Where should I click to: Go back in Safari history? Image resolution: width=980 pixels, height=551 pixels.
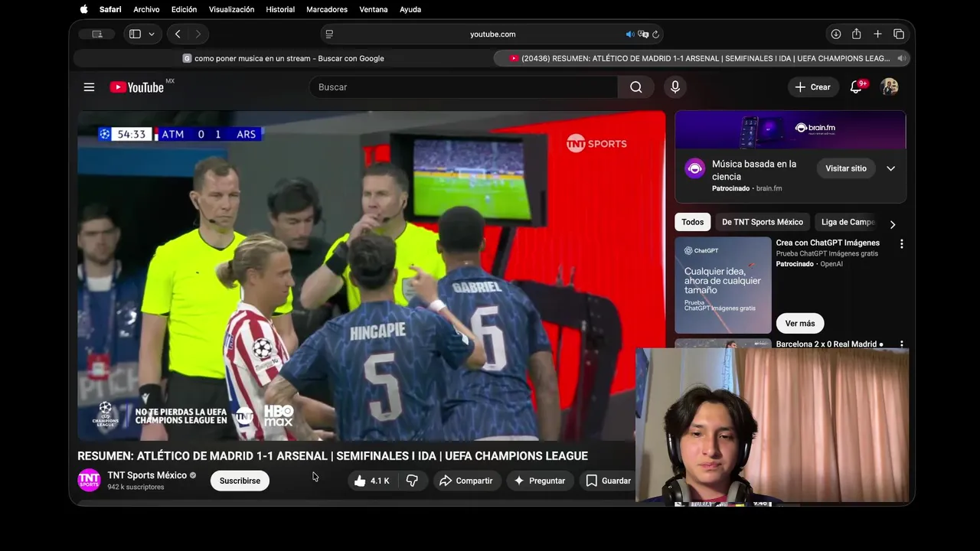(x=178, y=34)
